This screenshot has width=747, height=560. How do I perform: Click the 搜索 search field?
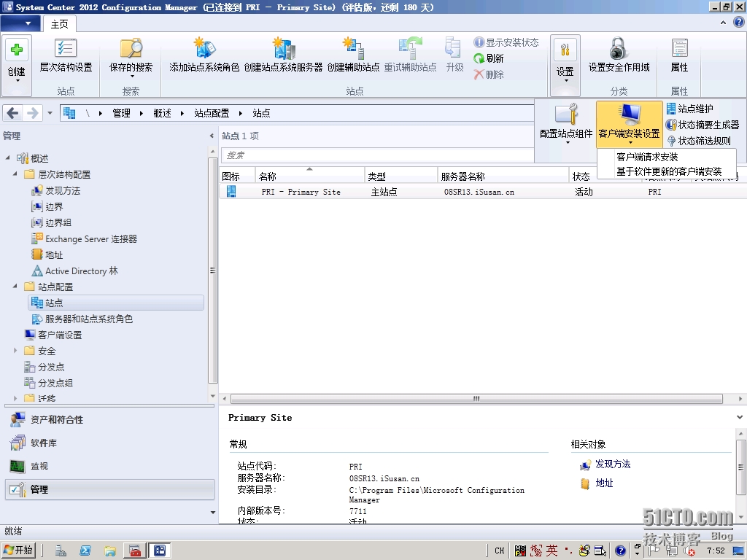[x=377, y=155]
